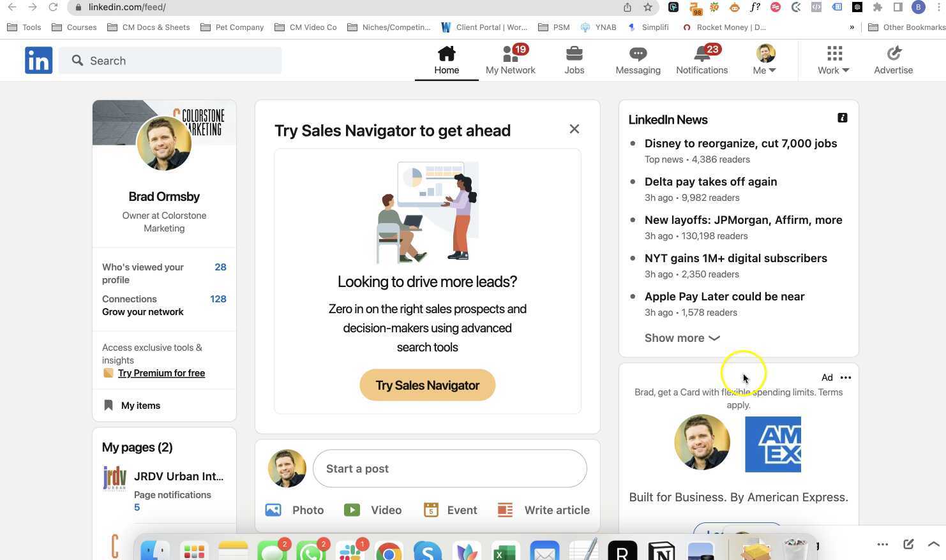Open My Network with 19 alerts

pos(511,61)
